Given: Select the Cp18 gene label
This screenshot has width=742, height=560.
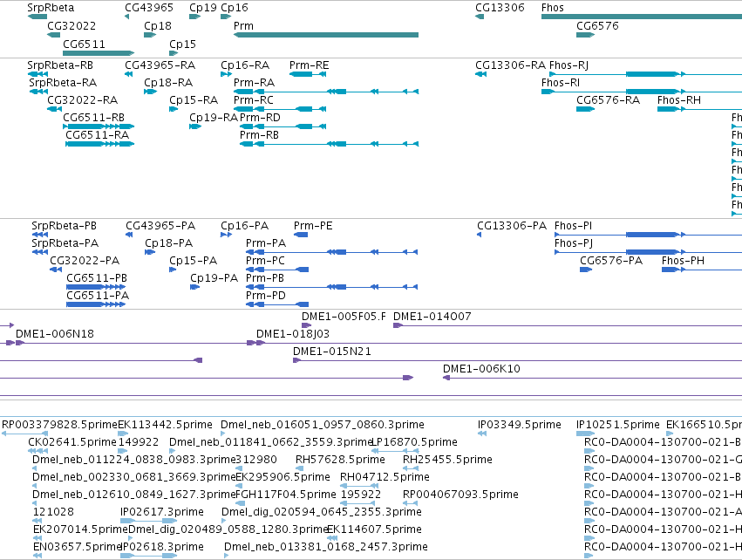Looking at the screenshot, I should pyautogui.click(x=158, y=26).
